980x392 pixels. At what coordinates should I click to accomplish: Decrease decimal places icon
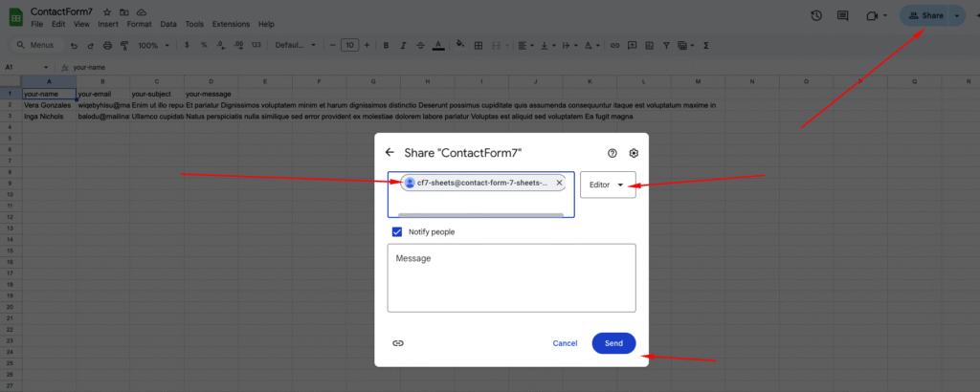point(221,46)
